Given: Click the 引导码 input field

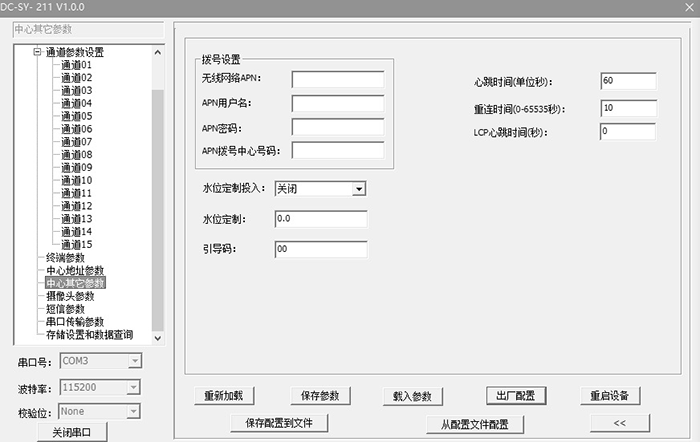Looking at the screenshot, I should pyautogui.click(x=320, y=249).
